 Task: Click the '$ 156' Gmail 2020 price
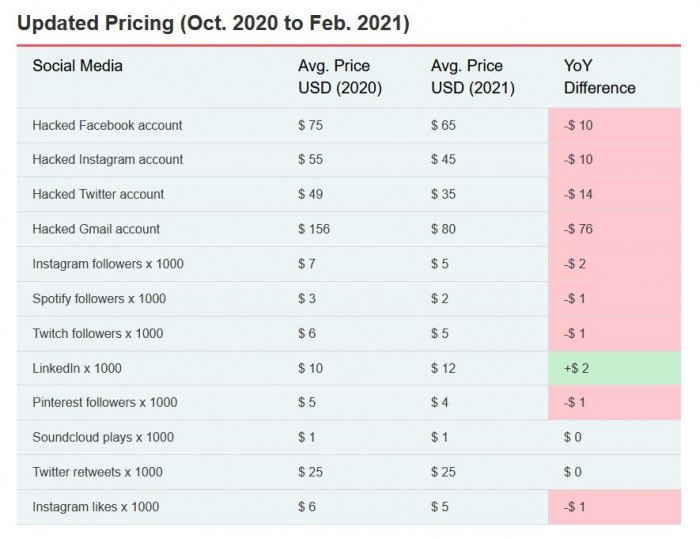(313, 229)
